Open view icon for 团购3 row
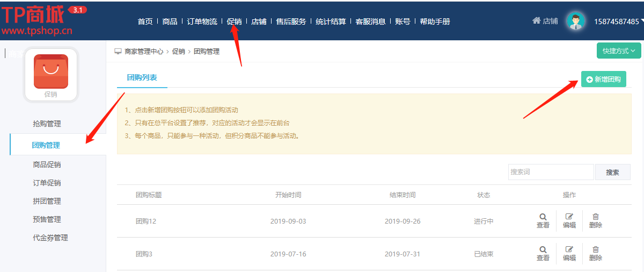Viewport: 644px width, 272px height. (543, 249)
